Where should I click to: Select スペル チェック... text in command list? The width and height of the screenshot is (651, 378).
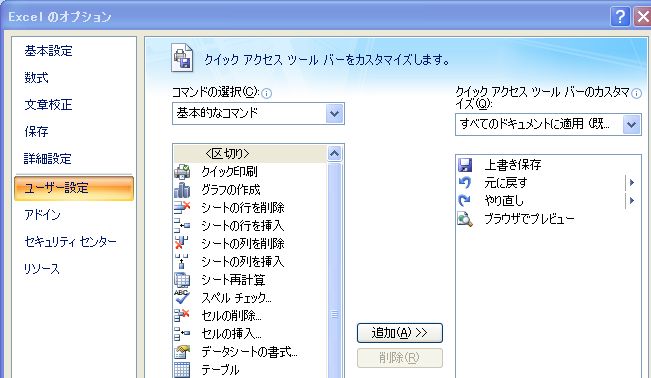click(x=236, y=298)
